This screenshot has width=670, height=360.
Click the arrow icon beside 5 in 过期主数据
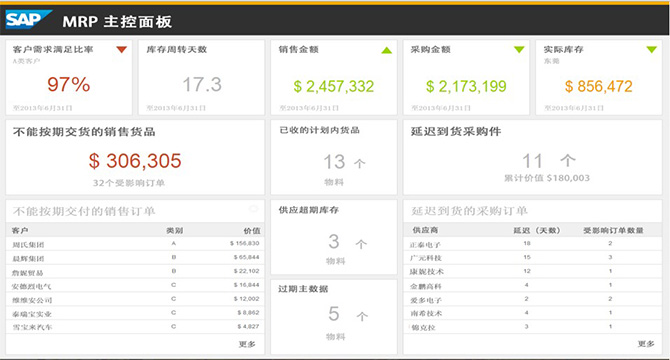(x=362, y=316)
